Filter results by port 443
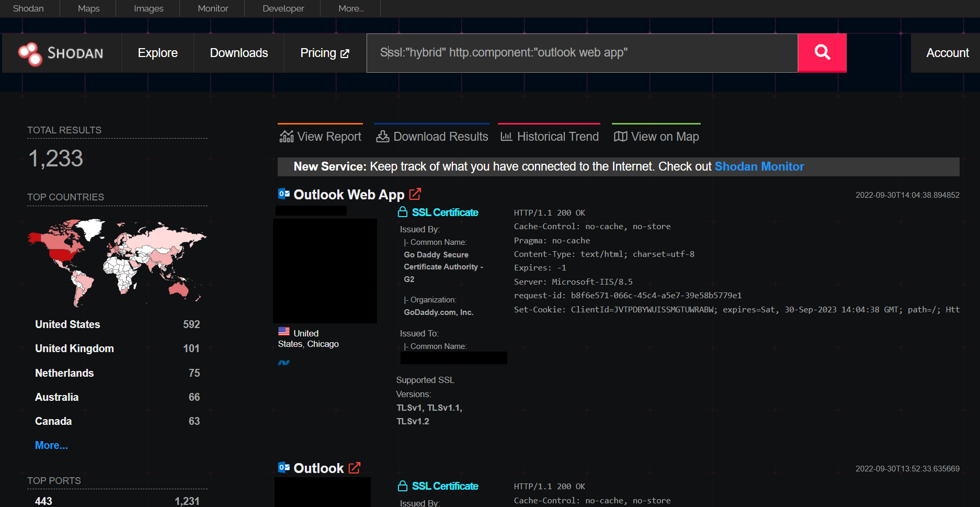Viewport: 980px width, 507px height. (43, 501)
